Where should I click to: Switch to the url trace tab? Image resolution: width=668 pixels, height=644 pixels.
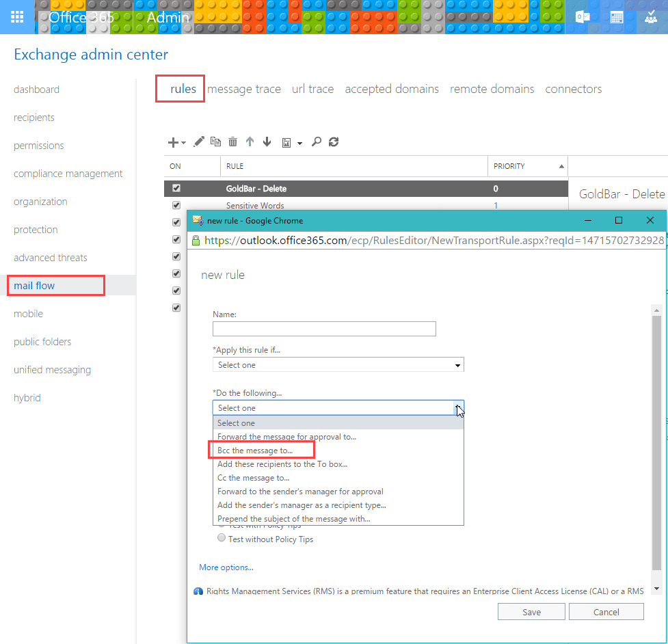point(312,89)
